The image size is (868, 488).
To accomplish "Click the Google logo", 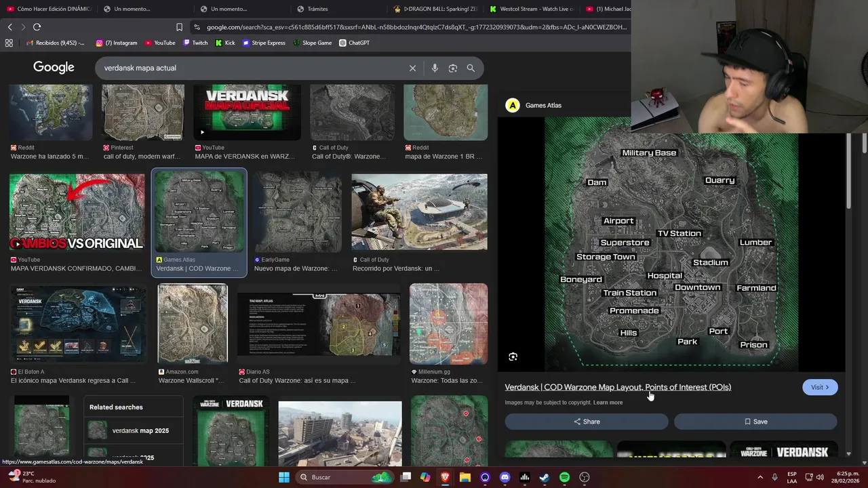I will (x=54, y=67).
